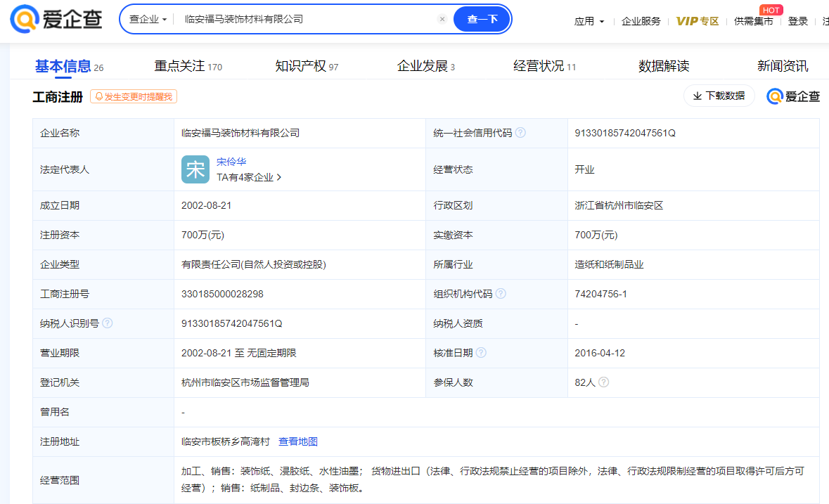Open 供需集市 in the top navigation
Image resolution: width=829 pixels, height=504 pixels.
[x=753, y=21]
